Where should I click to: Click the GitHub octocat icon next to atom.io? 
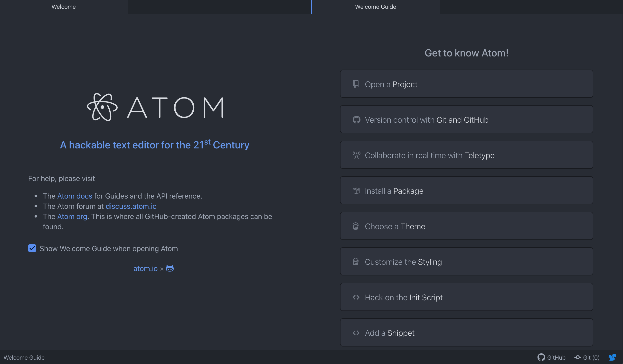click(x=170, y=268)
